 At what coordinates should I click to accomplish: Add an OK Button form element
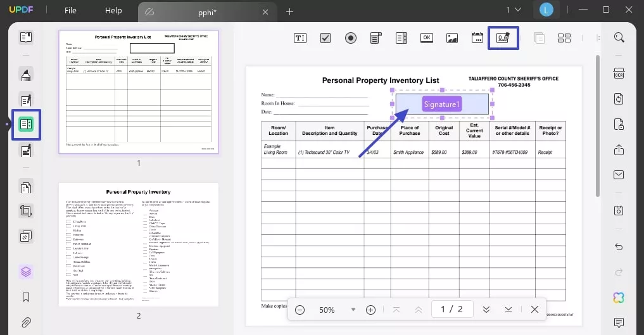click(x=427, y=38)
